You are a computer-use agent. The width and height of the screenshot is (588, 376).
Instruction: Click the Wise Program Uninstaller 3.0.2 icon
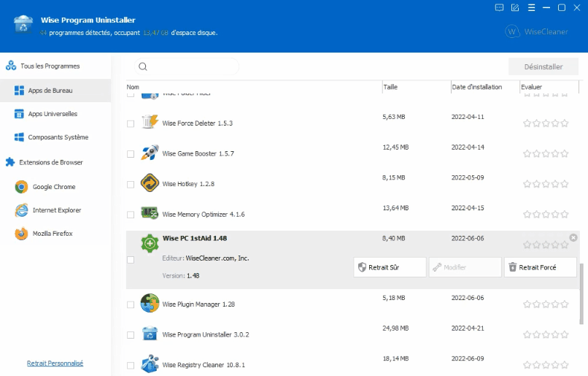[x=150, y=333]
